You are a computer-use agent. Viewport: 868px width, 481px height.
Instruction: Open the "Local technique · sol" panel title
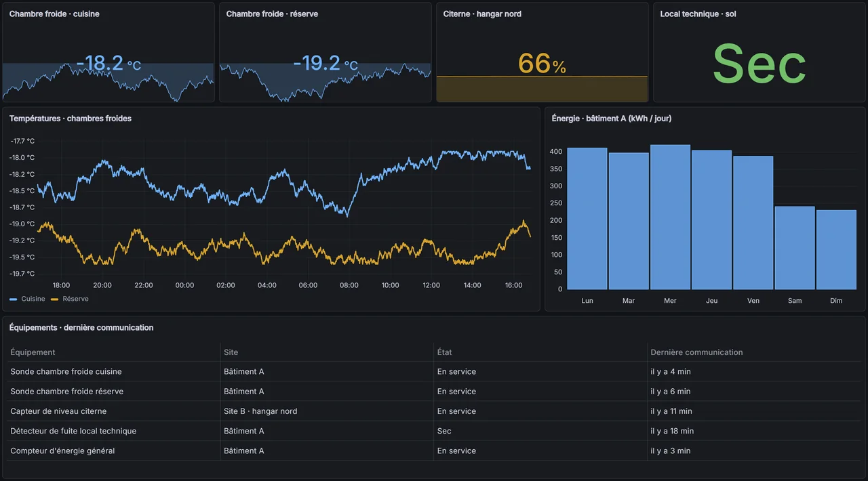pyautogui.click(x=698, y=14)
